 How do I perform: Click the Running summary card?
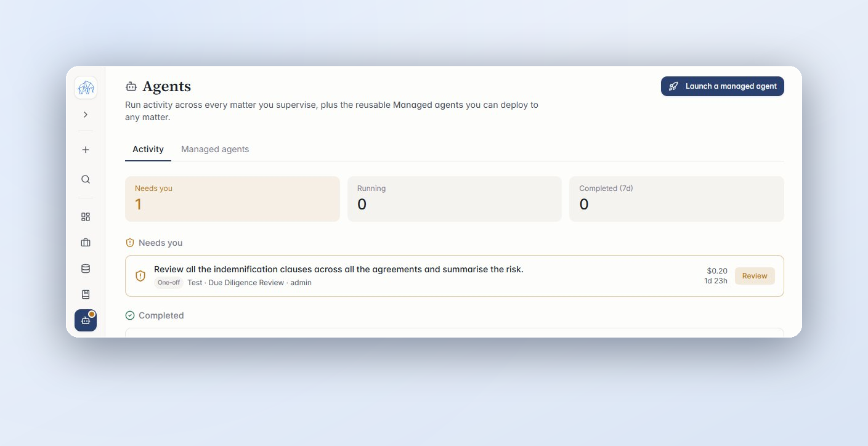455,199
